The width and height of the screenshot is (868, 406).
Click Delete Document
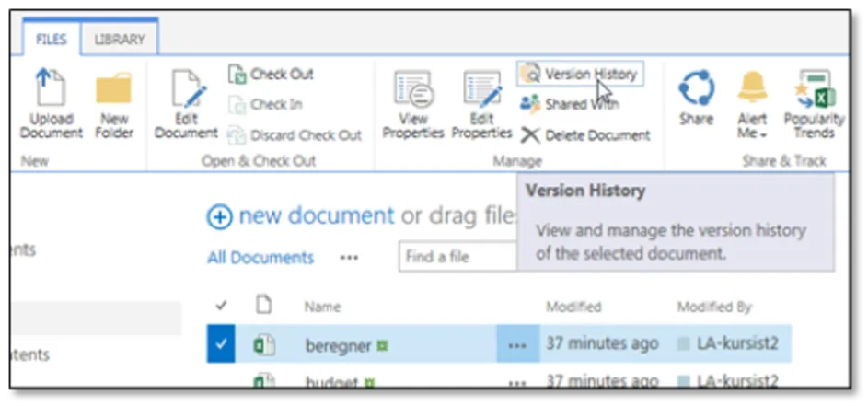click(585, 135)
